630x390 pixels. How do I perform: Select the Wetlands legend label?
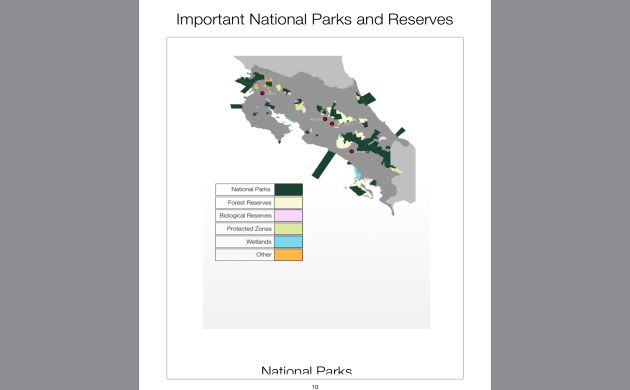[259, 242]
